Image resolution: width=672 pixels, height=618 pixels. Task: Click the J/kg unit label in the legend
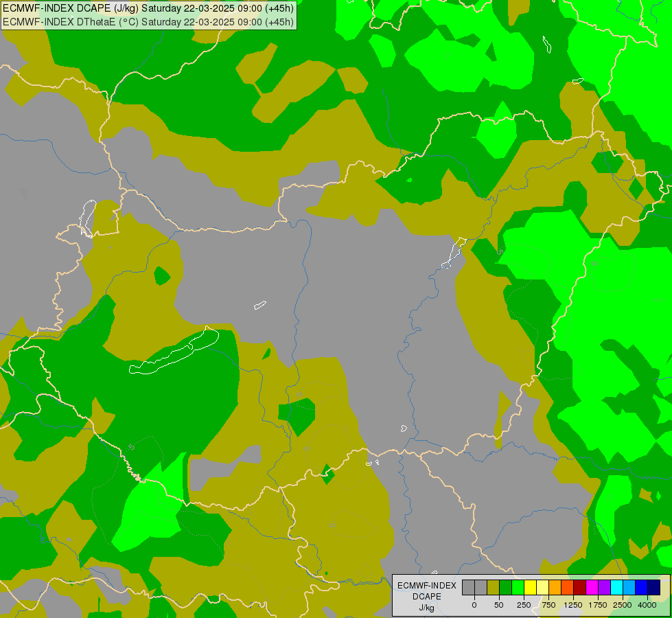point(426,608)
